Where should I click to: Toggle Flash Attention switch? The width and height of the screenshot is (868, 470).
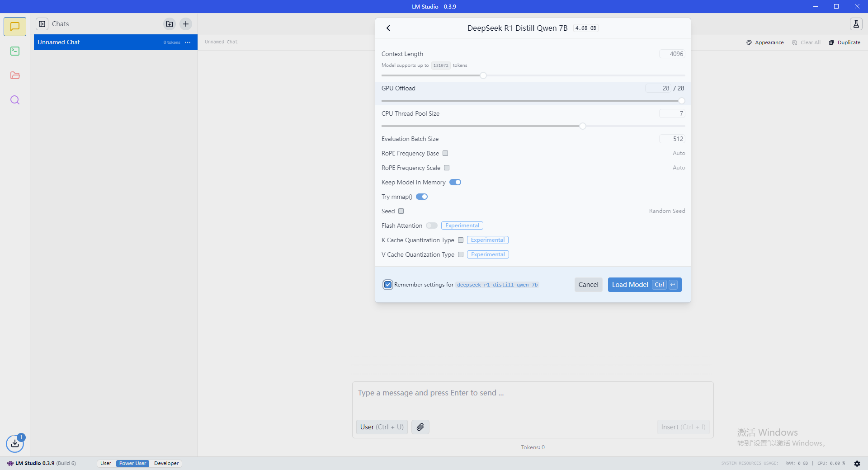tap(432, 226)
